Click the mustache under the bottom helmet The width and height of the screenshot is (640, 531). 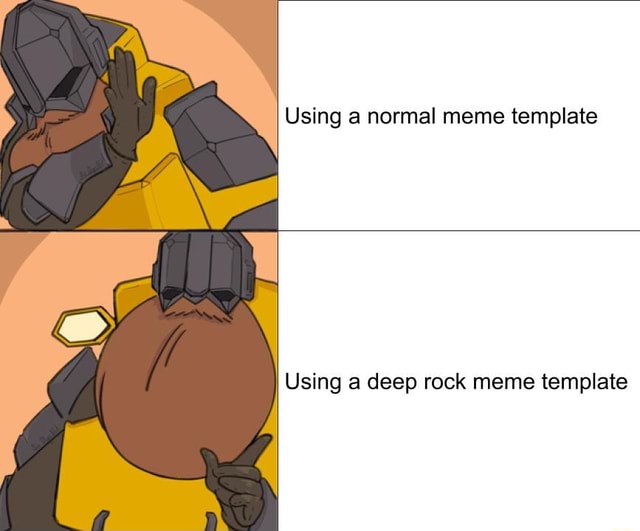pos(194,313)
